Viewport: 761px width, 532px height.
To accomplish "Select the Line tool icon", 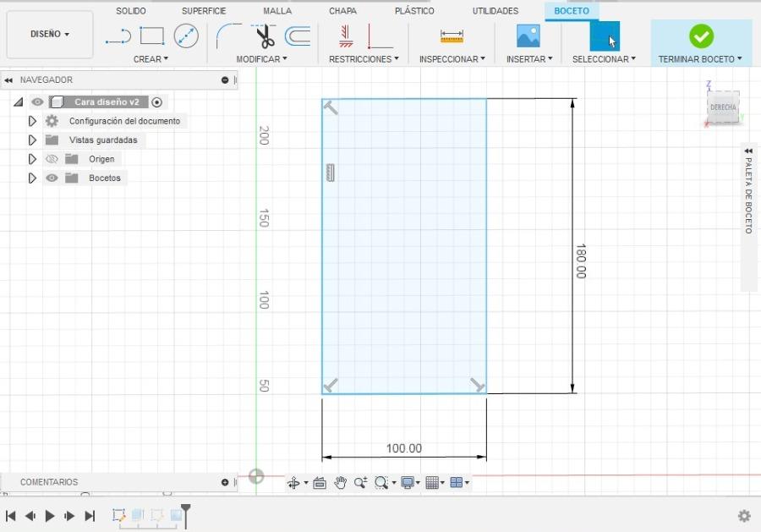I will (x=118, y=37).
